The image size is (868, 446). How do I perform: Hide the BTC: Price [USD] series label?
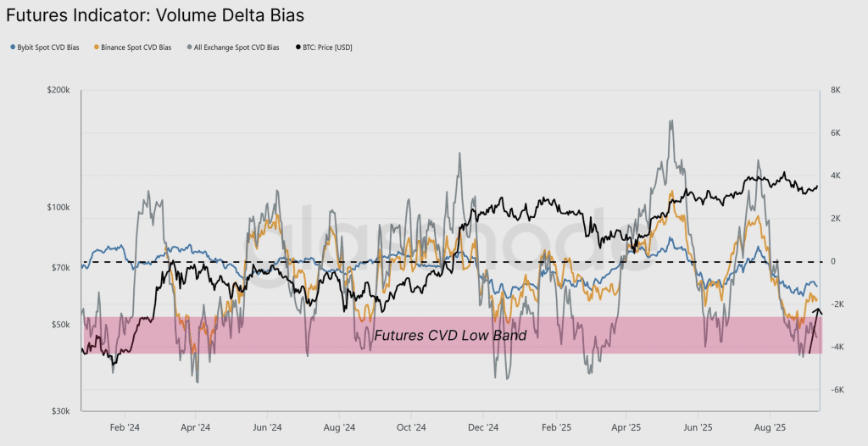pyautogui.click(x=327, y=47)
